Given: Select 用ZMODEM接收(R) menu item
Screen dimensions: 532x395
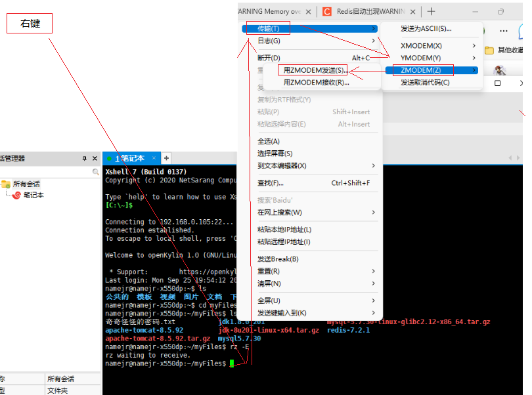Looking at the screenshot, I should [316, 83].
